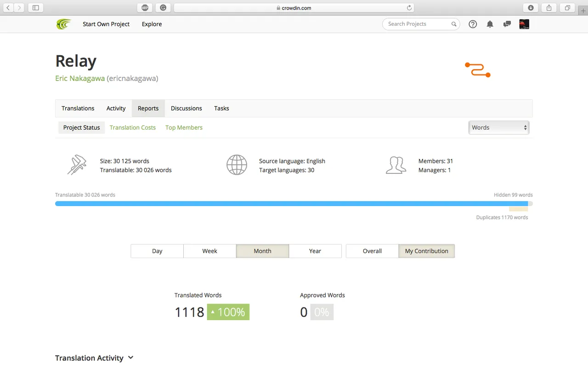Switch to the Tasks tab
588x368 pixels.
click(221, 108)
